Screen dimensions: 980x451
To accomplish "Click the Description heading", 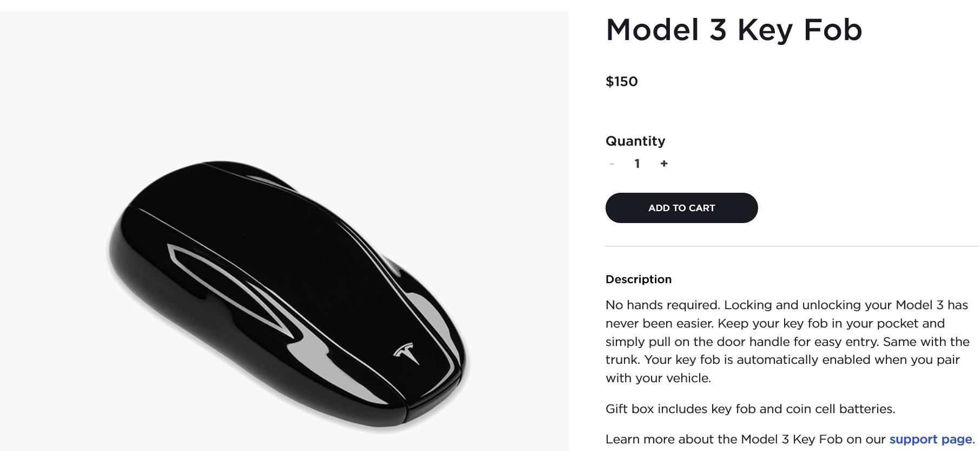I will coord(639,279).
